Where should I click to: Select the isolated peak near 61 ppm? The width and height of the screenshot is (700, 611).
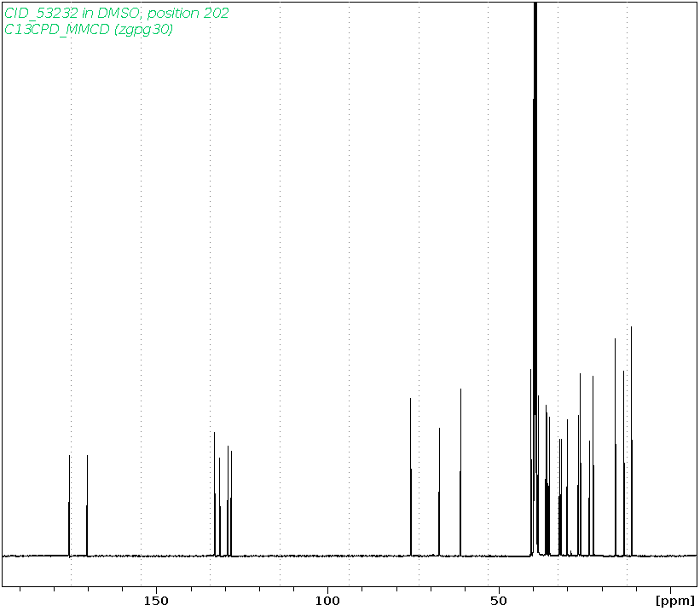coord(460,472)
